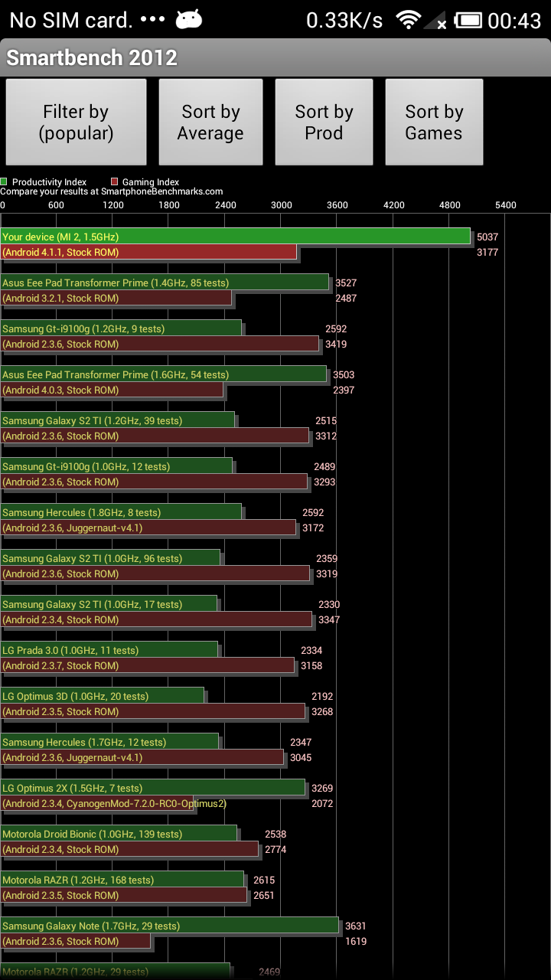This screenshot has height=980, width=551.
Task: Tap the Smartbench 2012 title bar
Action: (275, 57)
